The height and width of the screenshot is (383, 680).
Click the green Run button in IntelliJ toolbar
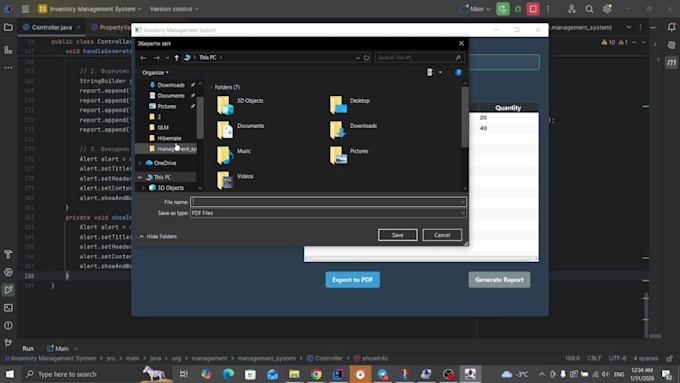click(x=503, y=9)
